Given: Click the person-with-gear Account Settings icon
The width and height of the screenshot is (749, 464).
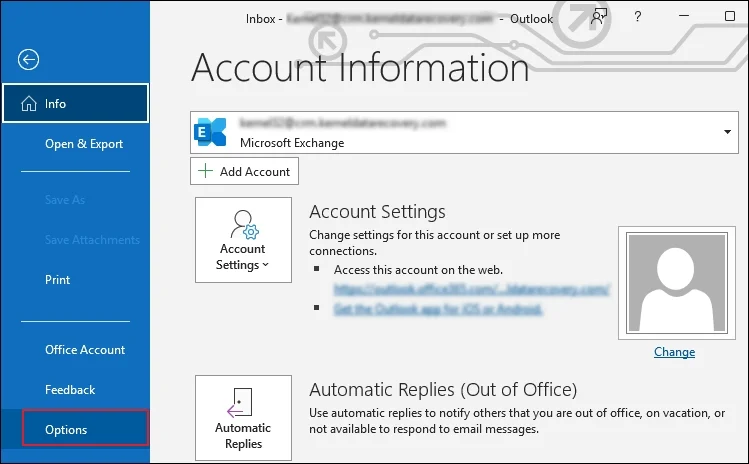Looking at the screenshot, I should pyautogui.click(x=244, y=224).
